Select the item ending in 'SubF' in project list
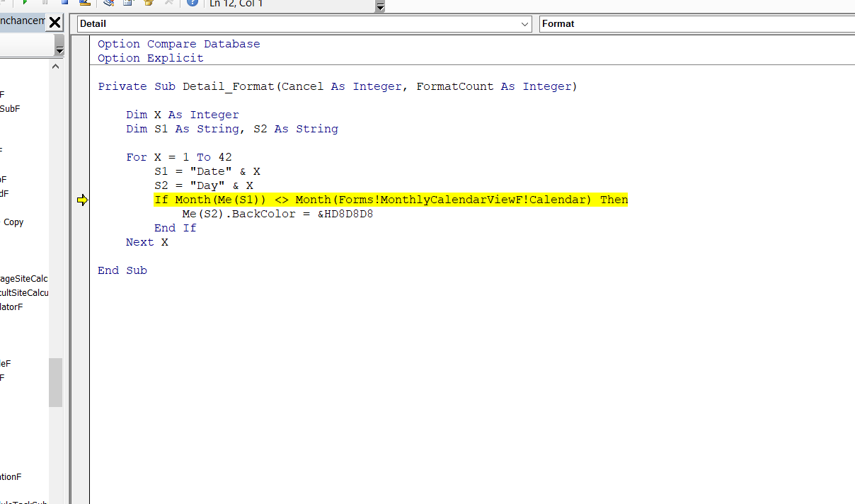This screenshot has width=855, height=504. tap(10, 109)
